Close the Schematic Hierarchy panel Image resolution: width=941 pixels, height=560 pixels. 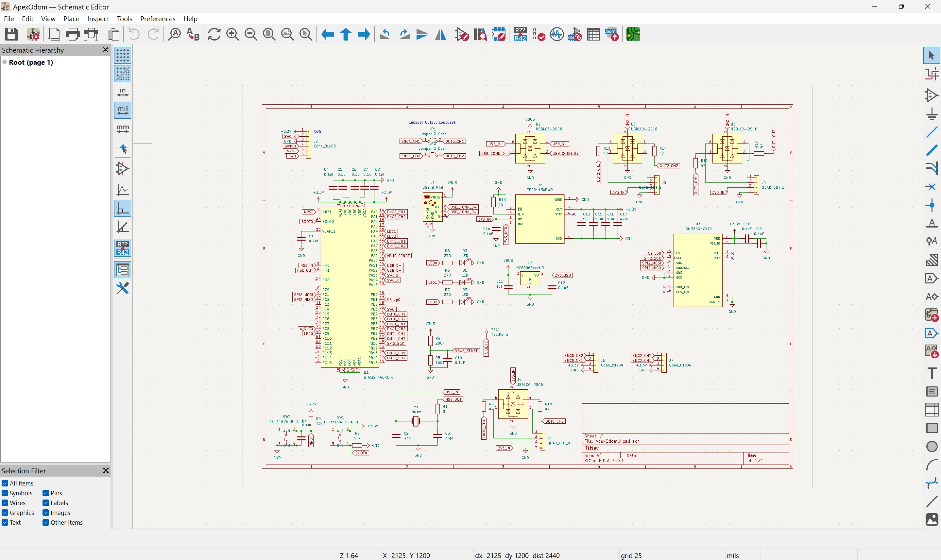click(x=106, y=50)
